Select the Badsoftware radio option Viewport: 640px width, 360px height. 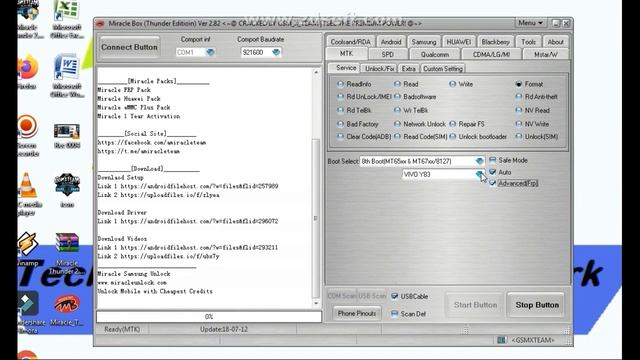pos(415,97)
